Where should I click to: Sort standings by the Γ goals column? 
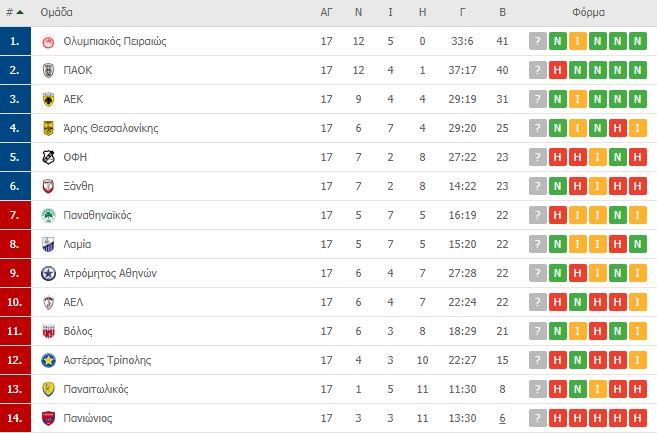462,12
